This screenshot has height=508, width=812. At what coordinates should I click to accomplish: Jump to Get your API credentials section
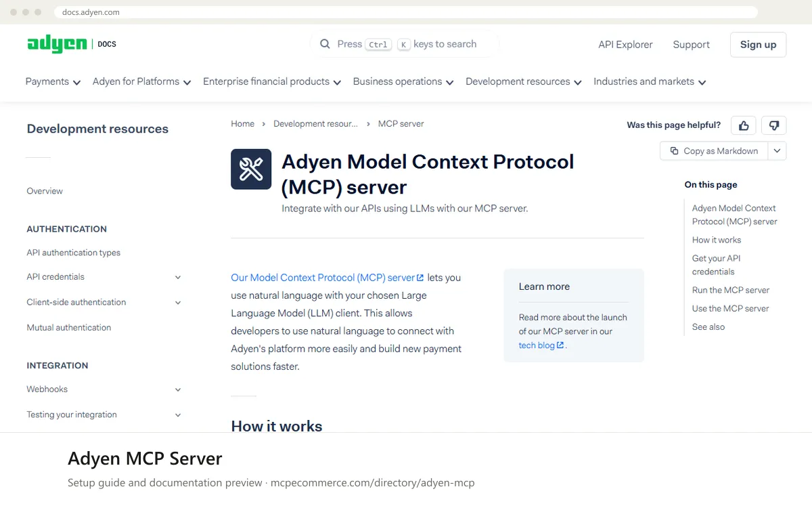[717, 265]
